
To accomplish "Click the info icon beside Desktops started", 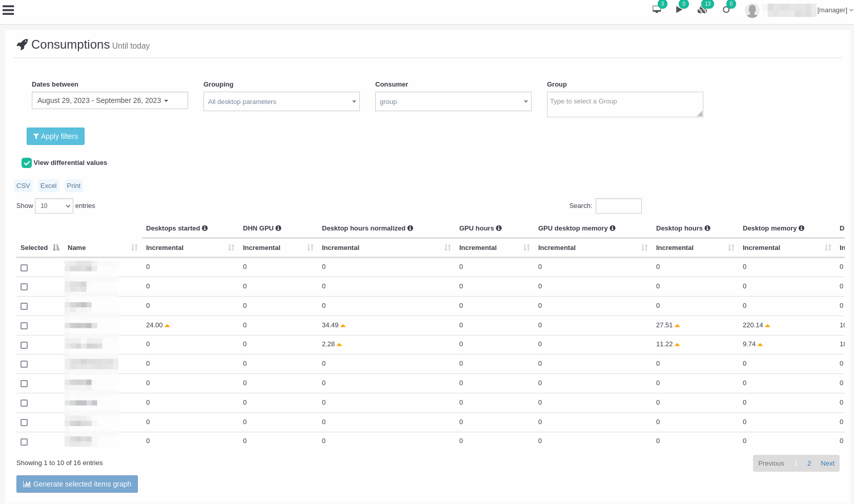I will [205, 228].
